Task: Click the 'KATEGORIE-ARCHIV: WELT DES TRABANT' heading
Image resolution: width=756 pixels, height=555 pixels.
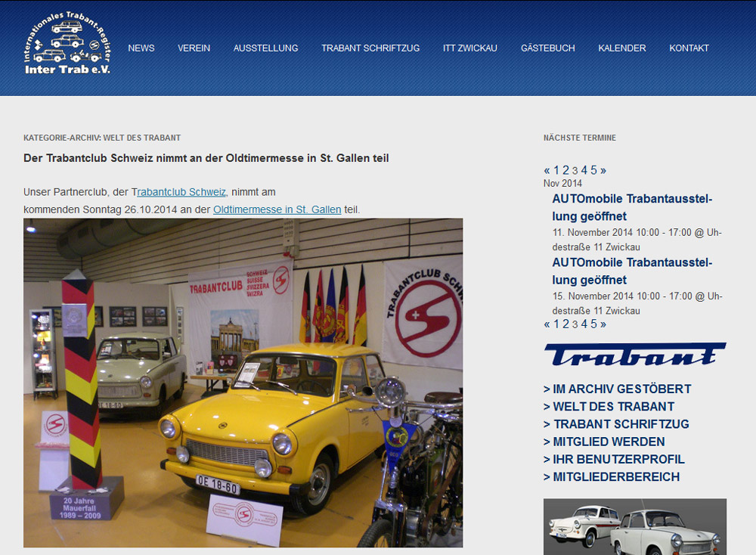Action: tap(102, 138)
